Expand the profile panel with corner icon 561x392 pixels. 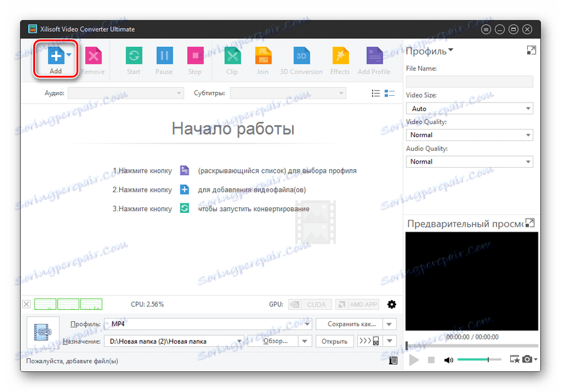tap(532, 50)
